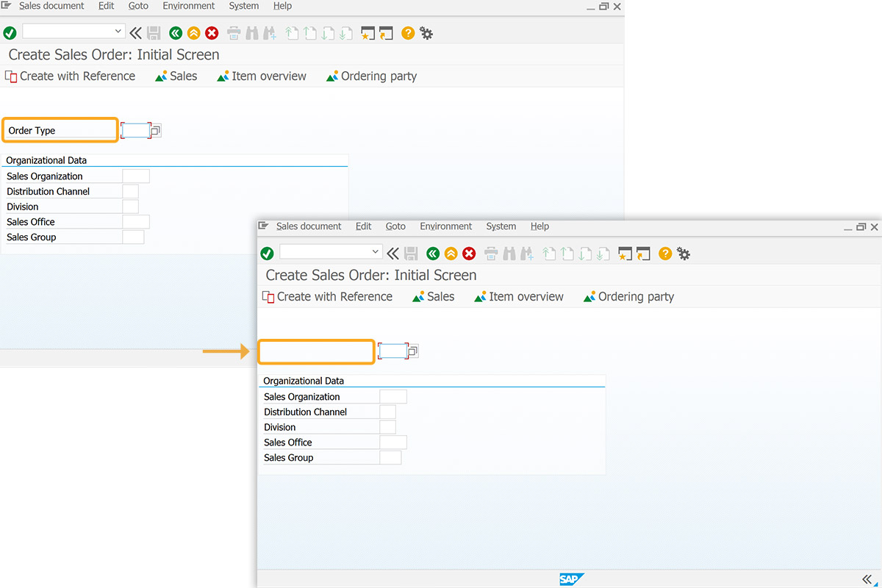Focus the Sales Office field in the front window
This screenshot has width=882, height=588.
(x=393, y=442)
